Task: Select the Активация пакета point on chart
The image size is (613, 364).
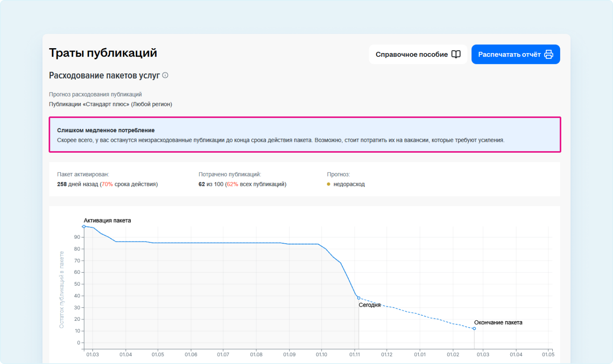Action: [84, 227]
